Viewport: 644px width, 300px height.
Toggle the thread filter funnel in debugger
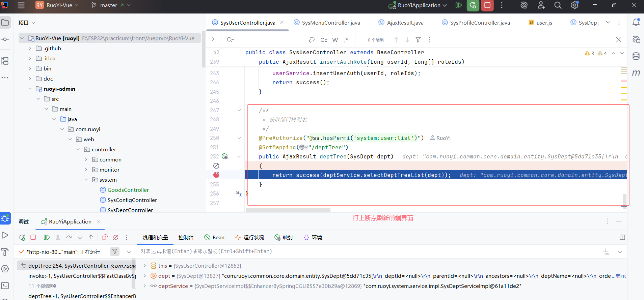(115, 251)
